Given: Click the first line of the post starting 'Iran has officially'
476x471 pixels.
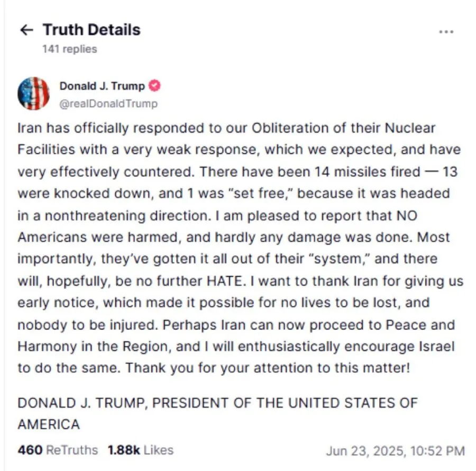Looking at the screenshot, I should (226, 128).
